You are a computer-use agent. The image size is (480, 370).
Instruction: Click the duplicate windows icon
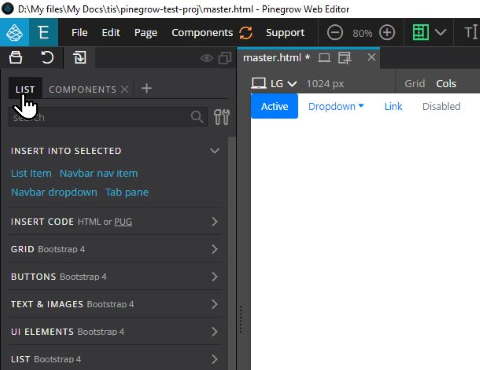pos(225,58)
